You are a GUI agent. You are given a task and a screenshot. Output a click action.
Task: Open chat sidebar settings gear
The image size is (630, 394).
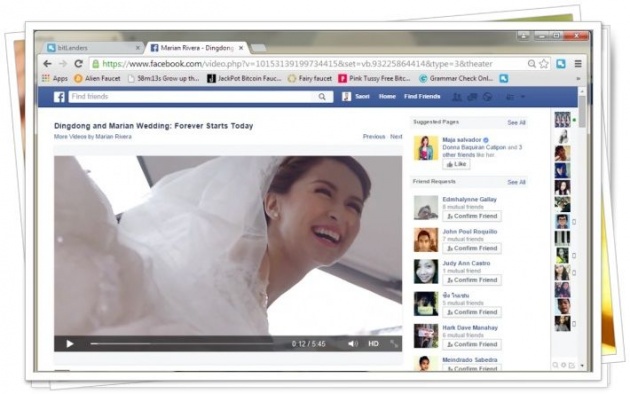[x=563, y=365]
